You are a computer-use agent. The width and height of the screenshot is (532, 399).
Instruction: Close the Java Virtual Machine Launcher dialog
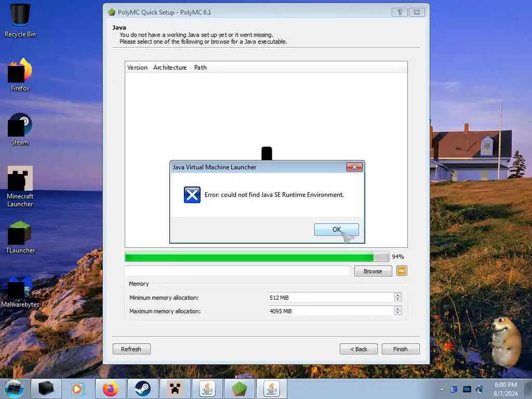pos(354,167)
